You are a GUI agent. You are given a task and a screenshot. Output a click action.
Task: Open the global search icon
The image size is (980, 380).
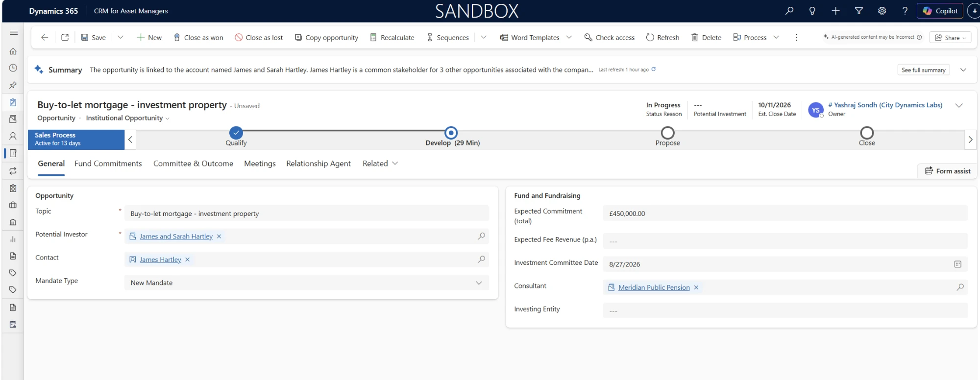(789, 11)
